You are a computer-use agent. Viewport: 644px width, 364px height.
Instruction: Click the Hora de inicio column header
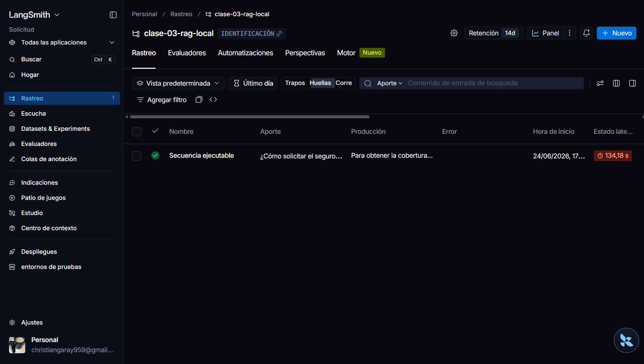(x=553, y=132)
